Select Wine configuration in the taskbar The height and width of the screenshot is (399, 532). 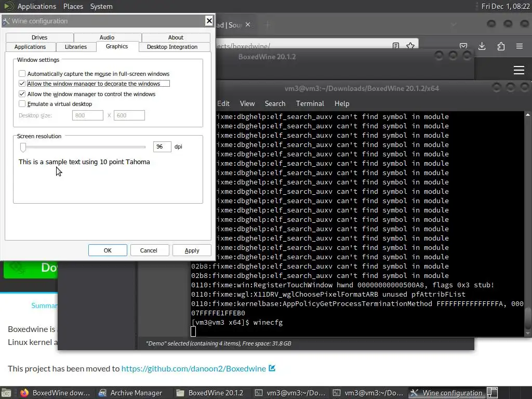click(x=446, y=393)
